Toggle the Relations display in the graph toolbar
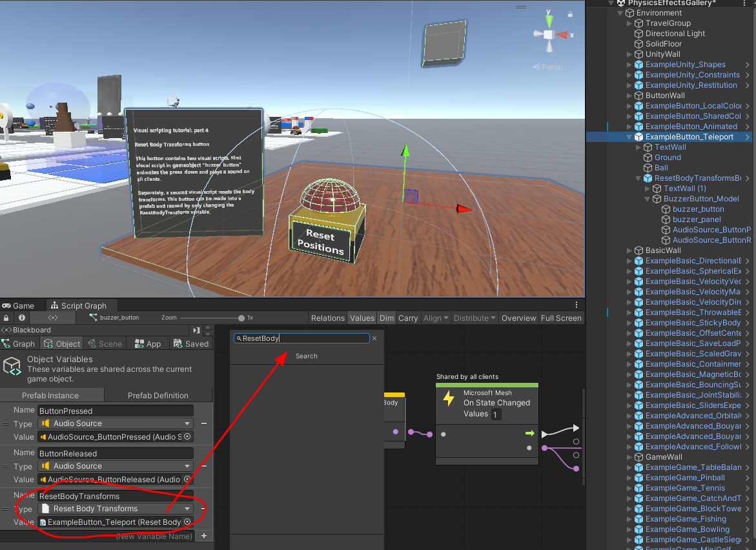This screenshot has height=550, width=756. 328,318
